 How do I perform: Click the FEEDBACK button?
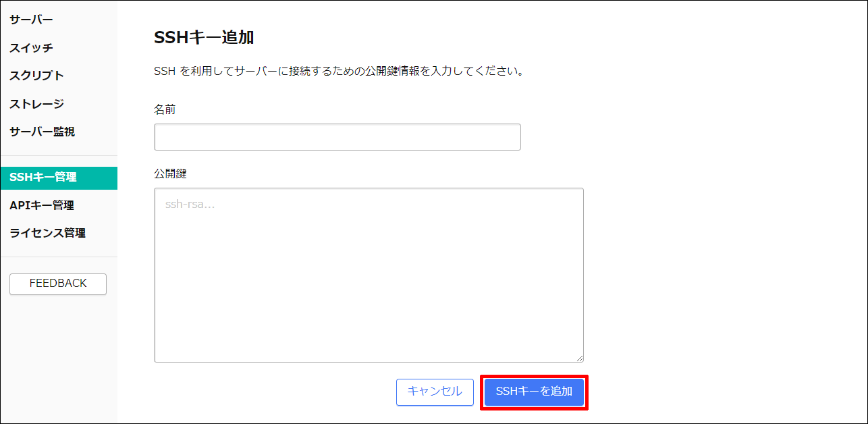[x=57, y=284]
